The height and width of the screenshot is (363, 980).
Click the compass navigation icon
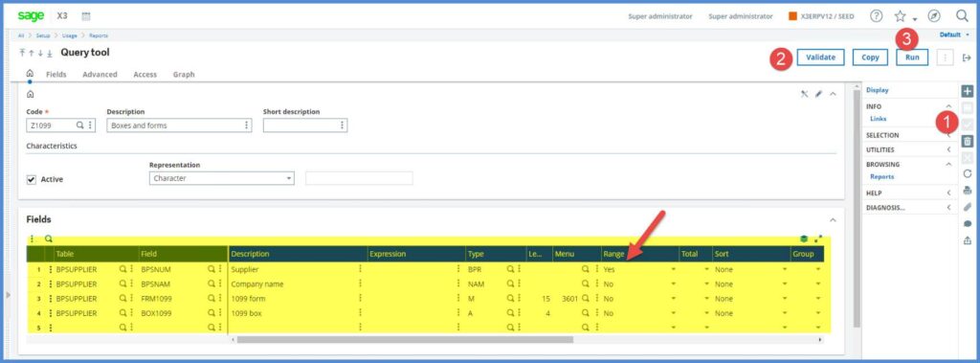click(x=934, y=16)
